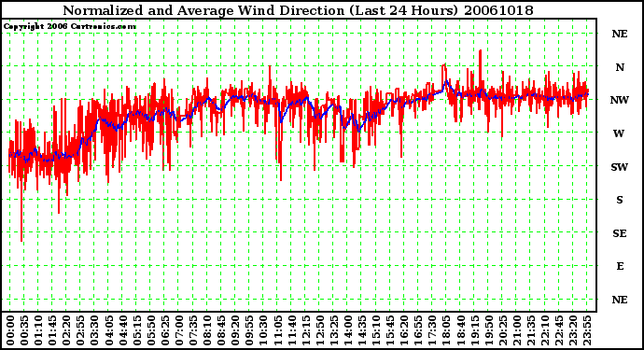644x350 pixels.
Task: Click the 20:25 time axis label
Action: (503, 330)
